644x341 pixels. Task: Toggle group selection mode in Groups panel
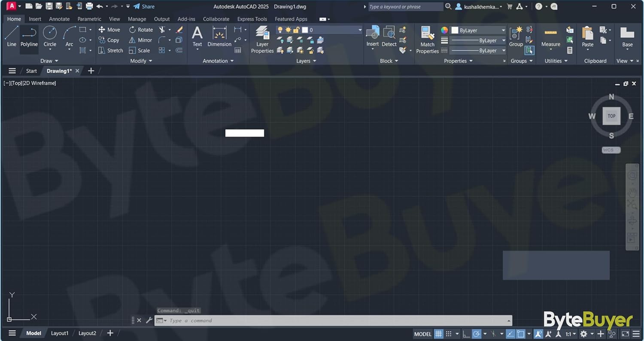point(529,50)
